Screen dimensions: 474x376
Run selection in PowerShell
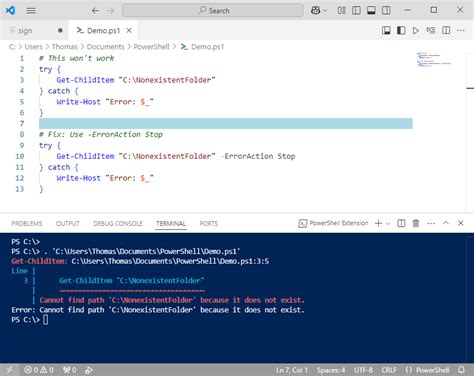pos(431,31)
